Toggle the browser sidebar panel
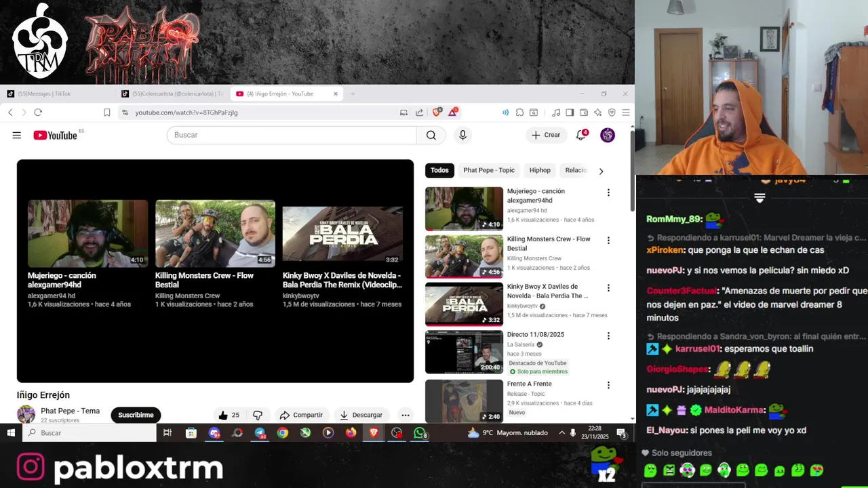The height and width of the screenshot is (488, 868). pyautogui.click(x=570, y=113)
